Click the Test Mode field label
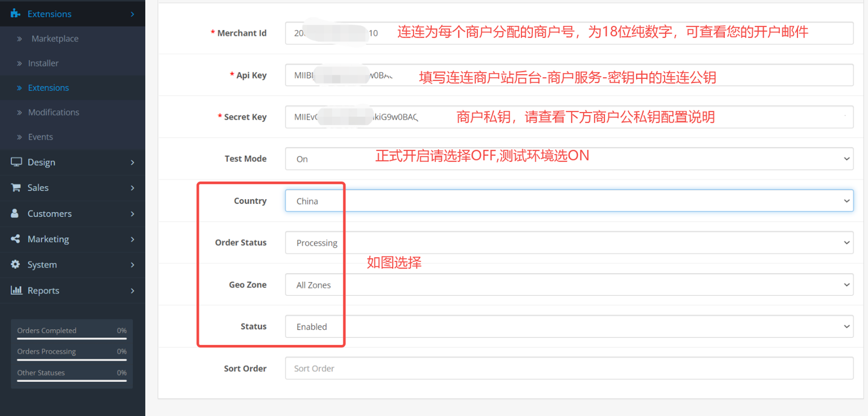This screenshot has width=868, height=416. click(246, 159)
